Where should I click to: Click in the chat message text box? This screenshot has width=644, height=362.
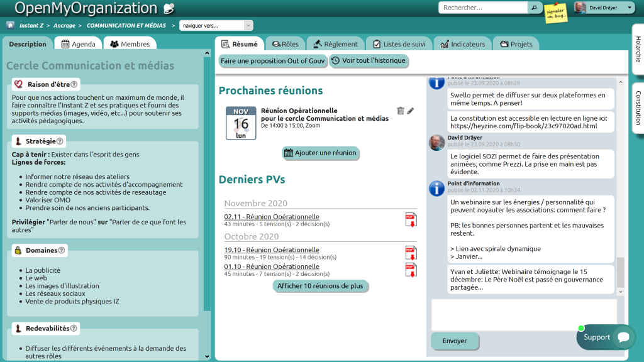coord(524,314)
